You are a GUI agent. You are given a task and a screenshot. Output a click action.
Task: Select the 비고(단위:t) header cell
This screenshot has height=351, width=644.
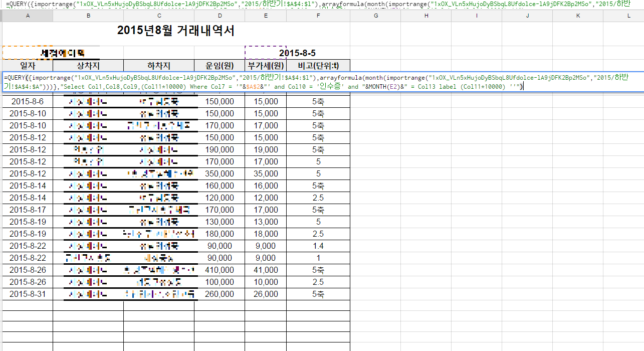click(318, 66)
